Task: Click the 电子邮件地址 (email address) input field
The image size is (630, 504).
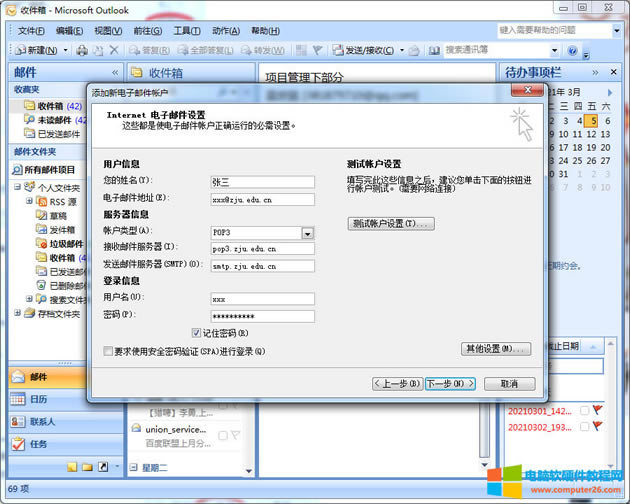Action: [262, 199]
